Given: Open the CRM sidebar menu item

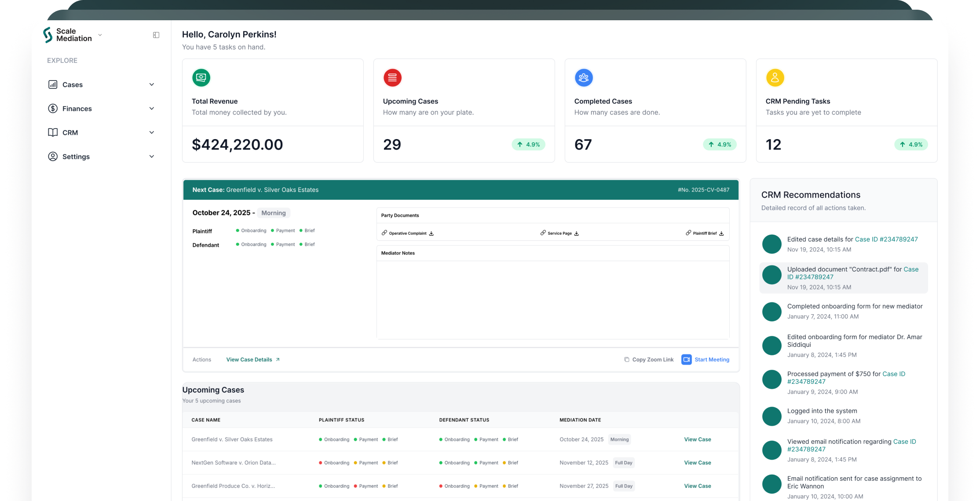Looking at the screenshot, I should pyautogui.click(x=70, y=133).
